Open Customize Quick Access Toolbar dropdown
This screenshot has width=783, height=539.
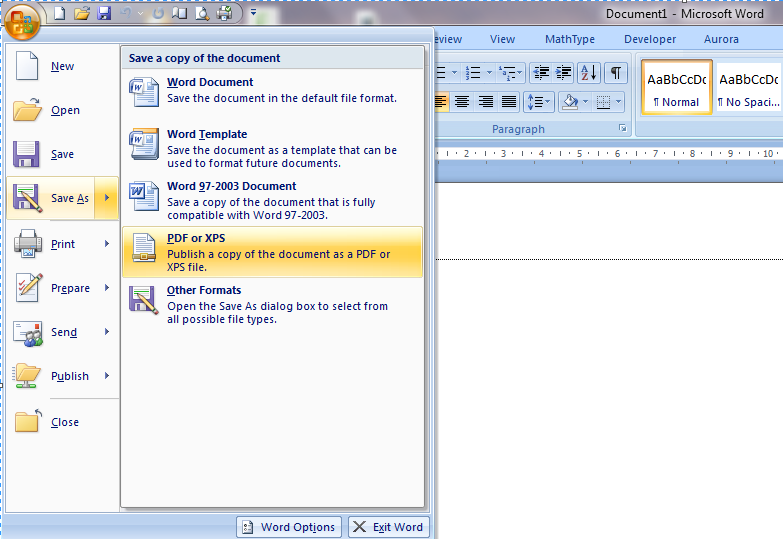point(253,12)
